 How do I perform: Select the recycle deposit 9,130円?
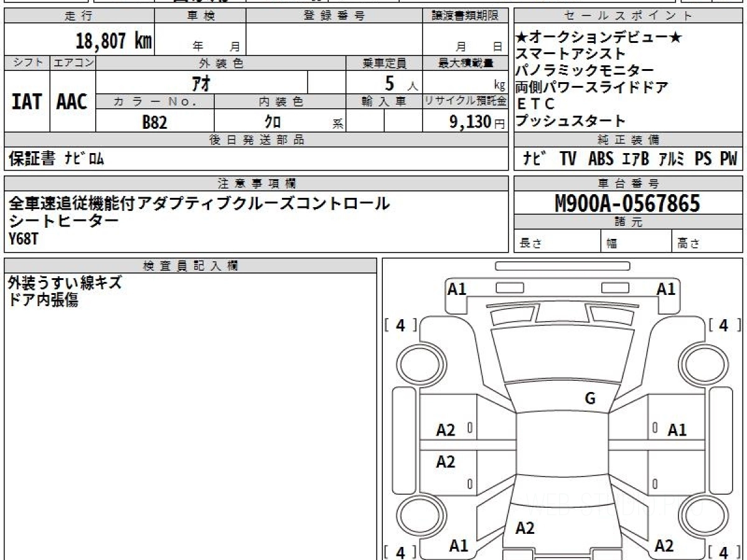point(477,122)
